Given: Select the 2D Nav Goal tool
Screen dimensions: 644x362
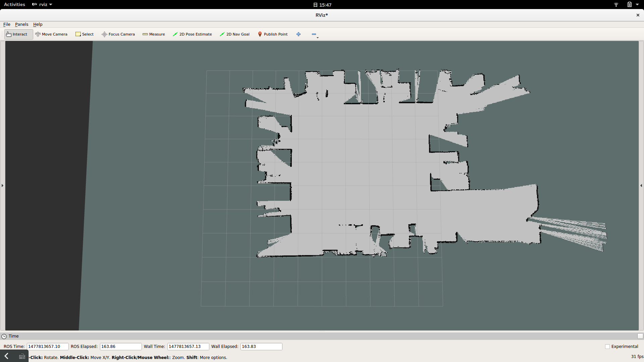Looking at the screenshot, I should coord(234,34).
